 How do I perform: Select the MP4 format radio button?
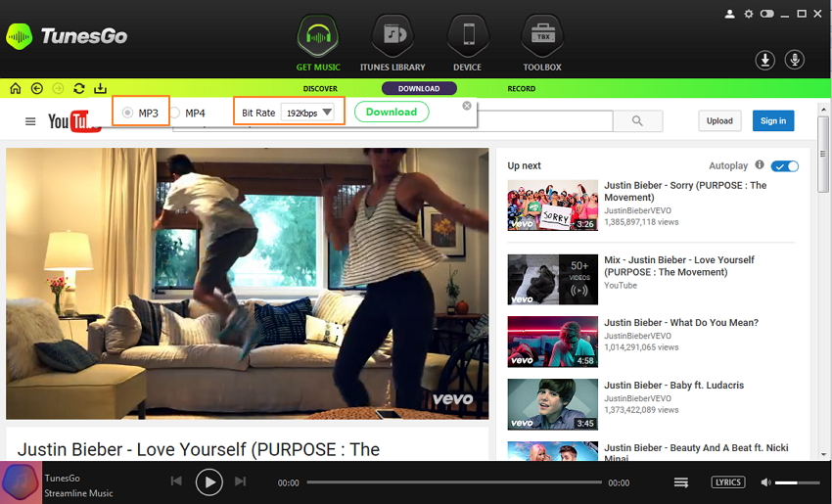(174, 113)
